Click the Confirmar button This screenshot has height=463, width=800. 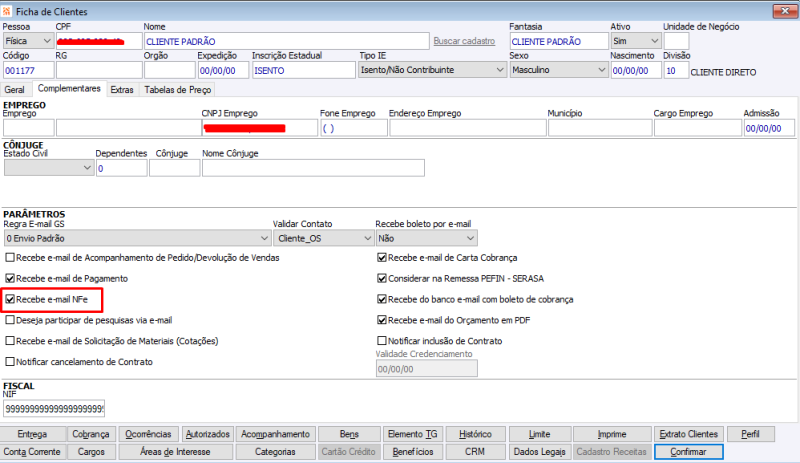pos(689,452)
